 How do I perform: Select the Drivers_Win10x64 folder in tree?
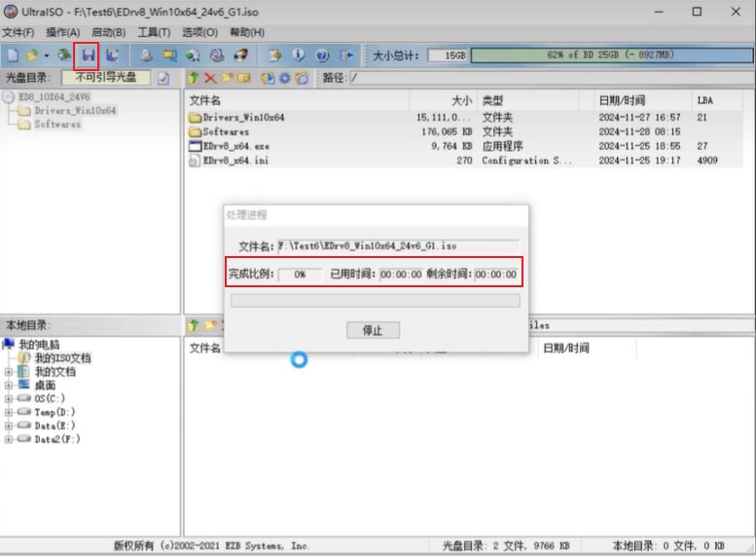[x=75, y=111]
